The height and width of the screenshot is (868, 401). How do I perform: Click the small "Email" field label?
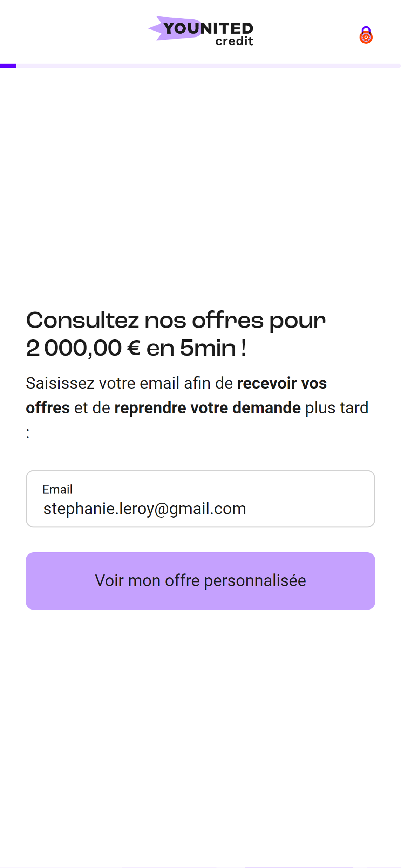coord(57,489)
